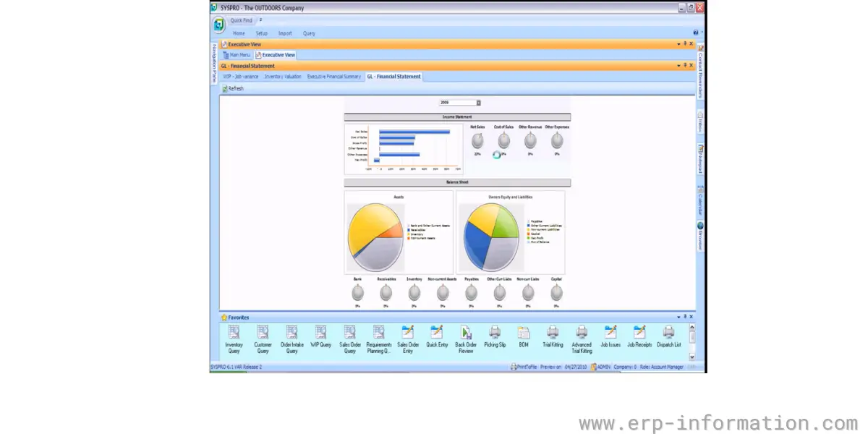Close the Favorites pane
The height and width of the screenshot is (434, 868).
[x=691, y=317]
